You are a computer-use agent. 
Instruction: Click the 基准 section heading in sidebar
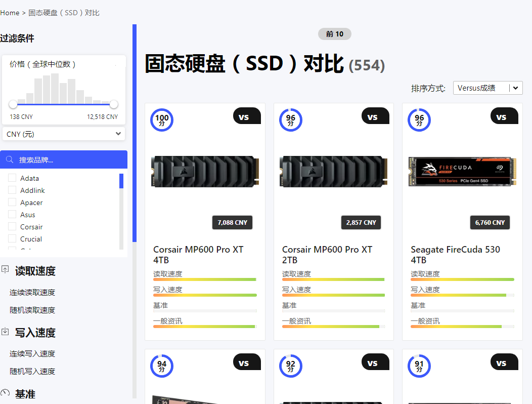pos(25,394)
